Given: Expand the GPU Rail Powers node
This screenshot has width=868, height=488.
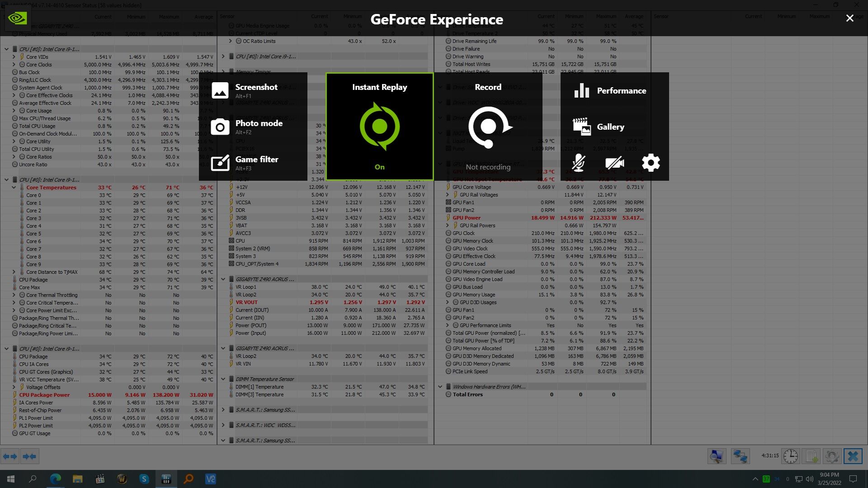Looking at the screenshot, I should [x=448, y=225].
